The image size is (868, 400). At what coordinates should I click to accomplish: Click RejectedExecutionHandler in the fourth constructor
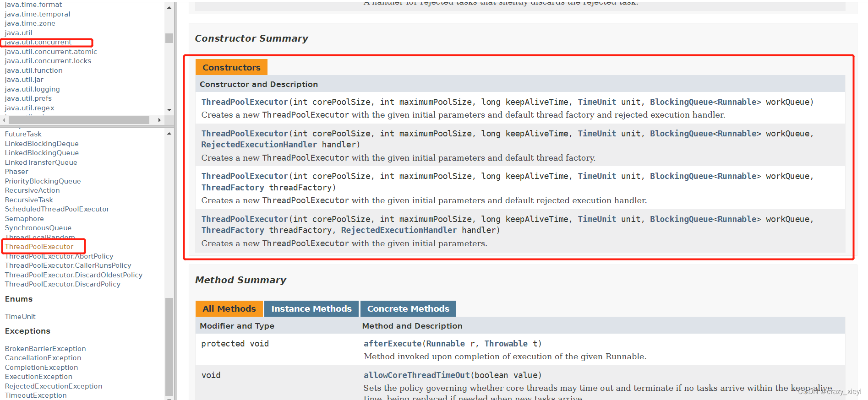click(399, 230)
